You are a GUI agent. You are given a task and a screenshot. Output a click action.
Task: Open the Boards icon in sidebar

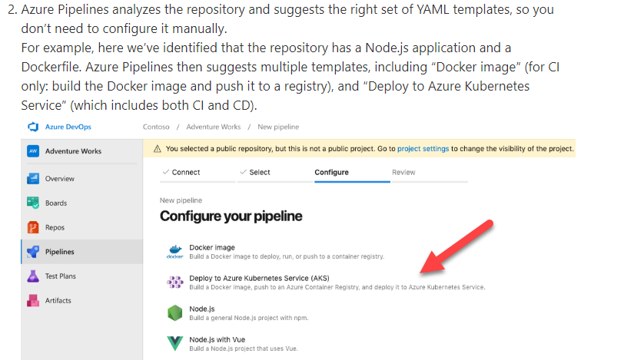pos(33,203)
